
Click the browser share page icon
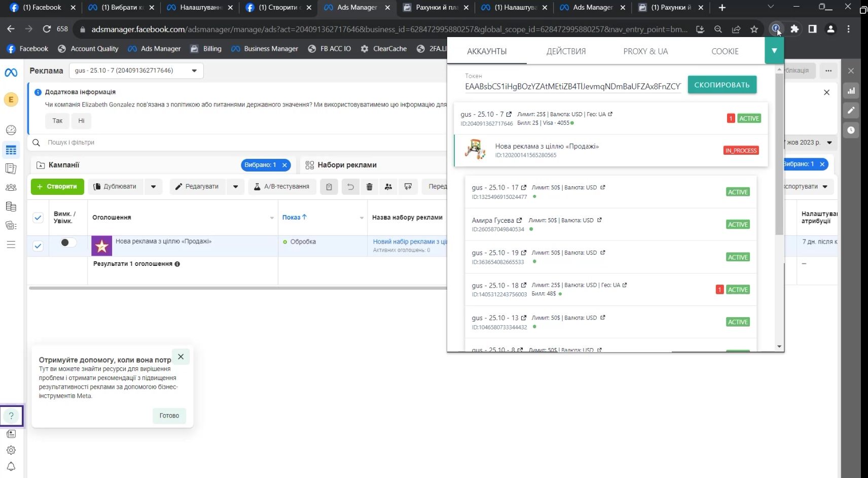pyautogui.click(x=736, y=29)
